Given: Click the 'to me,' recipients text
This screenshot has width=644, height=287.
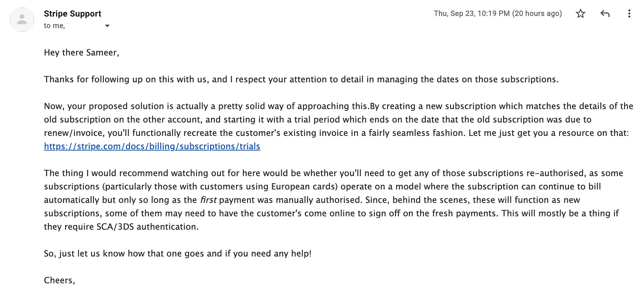Looking at the screenshot, I should tap(54, 26).
